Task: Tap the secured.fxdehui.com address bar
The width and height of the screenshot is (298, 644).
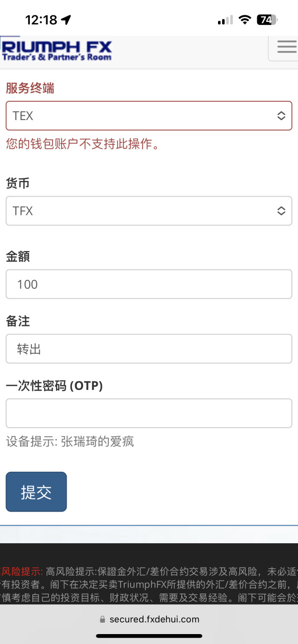Action: [x=154, y=619]
